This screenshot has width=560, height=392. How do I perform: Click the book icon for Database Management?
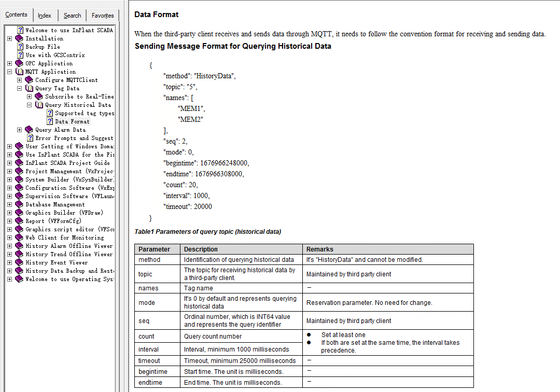point(19,204)
